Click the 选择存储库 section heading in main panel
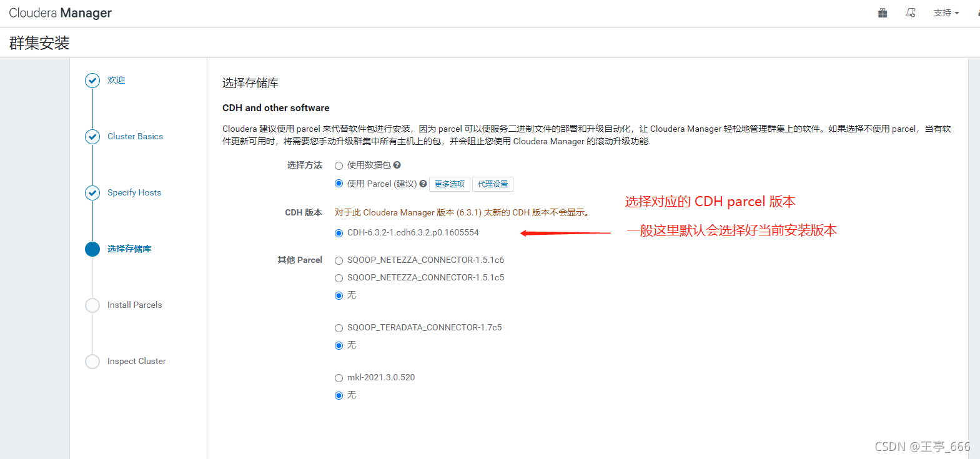The width and height of the screenshot is (980, 459). (250, 83)
